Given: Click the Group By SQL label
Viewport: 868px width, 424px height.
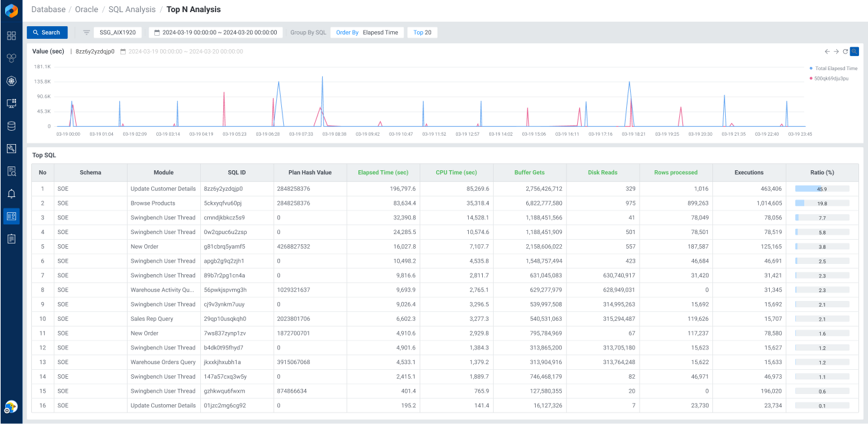Looking at the screenshot, I should click(308, 33).
